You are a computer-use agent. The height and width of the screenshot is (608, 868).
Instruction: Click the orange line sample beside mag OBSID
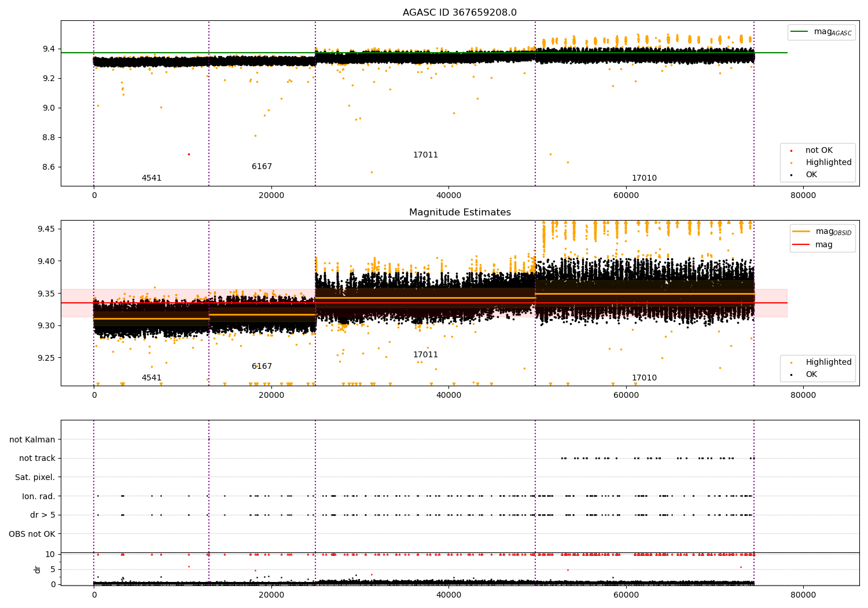(801, 232)
